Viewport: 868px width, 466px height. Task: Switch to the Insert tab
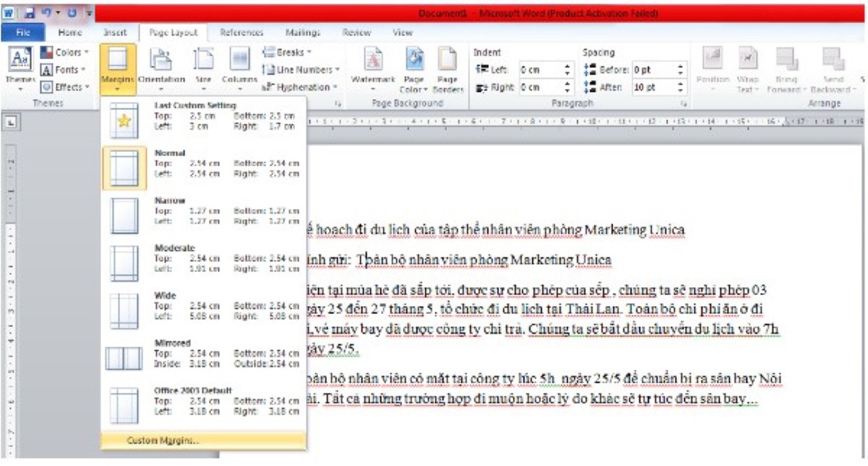pos(115,33)
